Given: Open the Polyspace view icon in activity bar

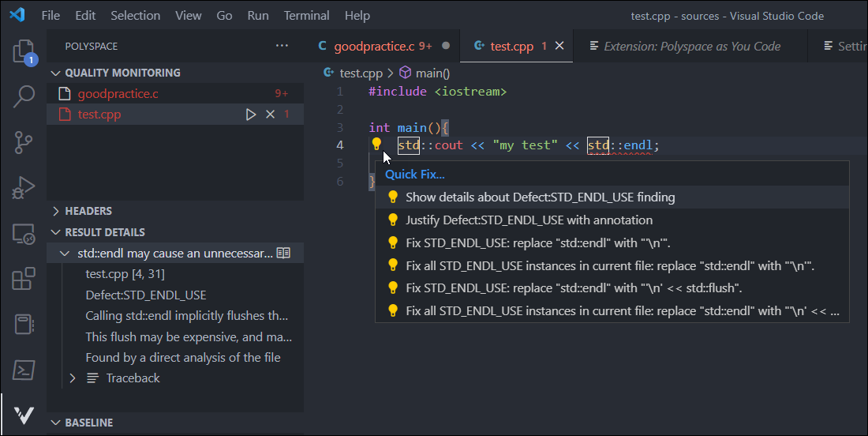Looking at the screenshot, I should pos(23,415).
